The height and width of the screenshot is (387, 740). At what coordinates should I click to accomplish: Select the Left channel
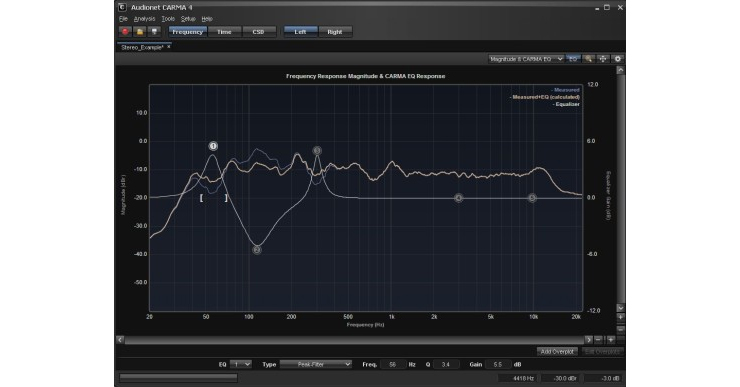300,32
